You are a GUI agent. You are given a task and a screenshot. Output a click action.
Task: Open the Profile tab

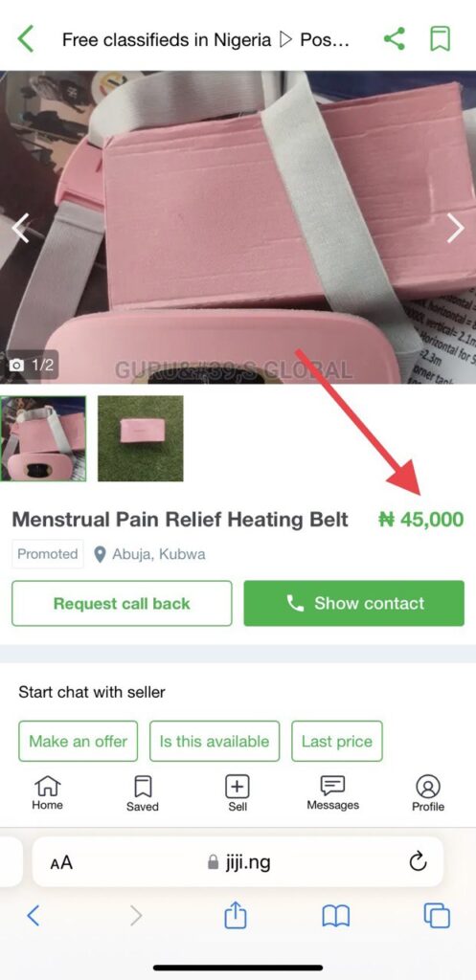428,793
